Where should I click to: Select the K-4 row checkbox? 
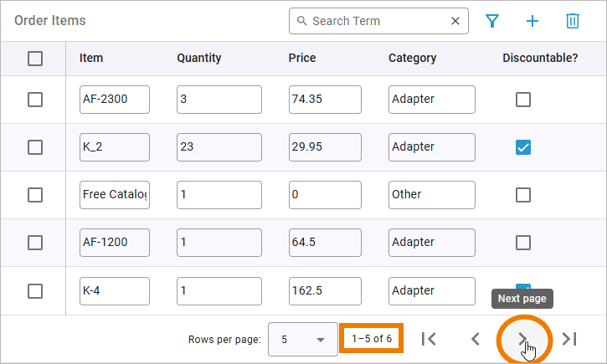coord(35,291)
